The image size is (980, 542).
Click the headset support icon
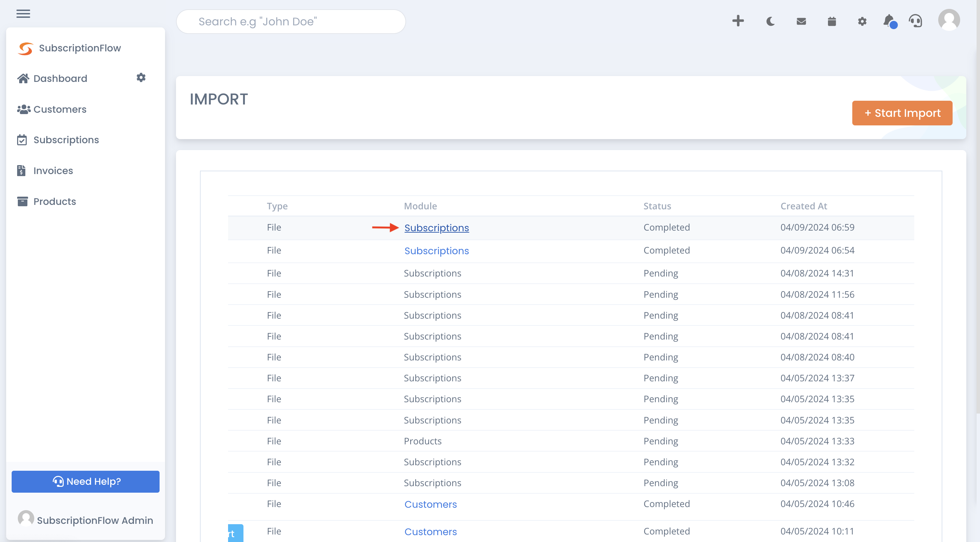915,21
